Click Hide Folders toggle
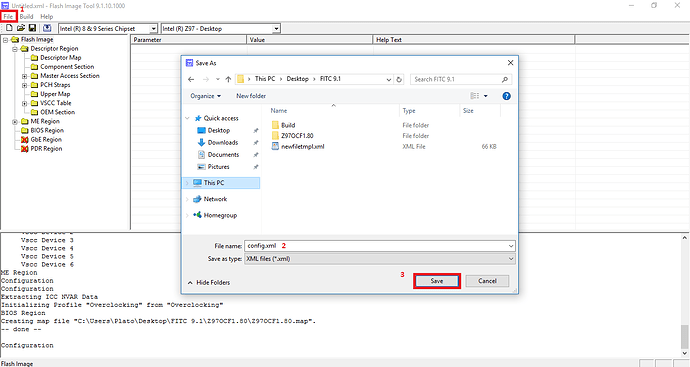 pyautogui.click(x=209, y=283)
